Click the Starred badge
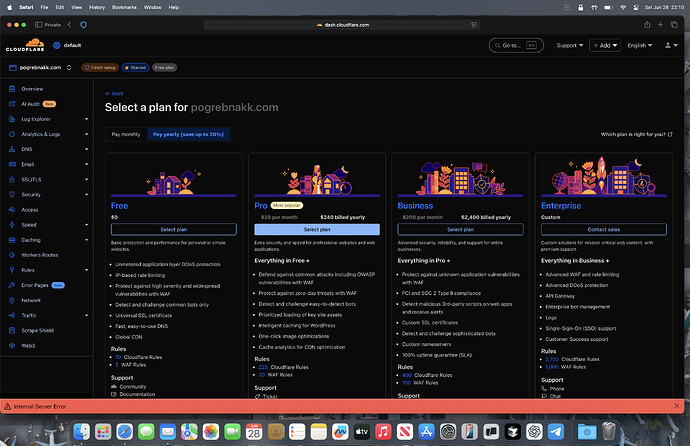Screen dimensions: 690x446 136,68
